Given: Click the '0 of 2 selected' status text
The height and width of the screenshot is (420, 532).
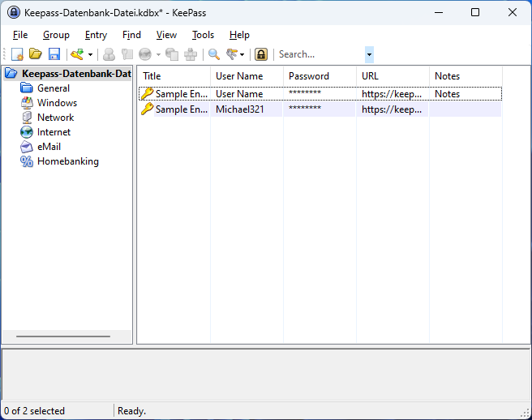Looking at the screenshot, I should [34, 411].
